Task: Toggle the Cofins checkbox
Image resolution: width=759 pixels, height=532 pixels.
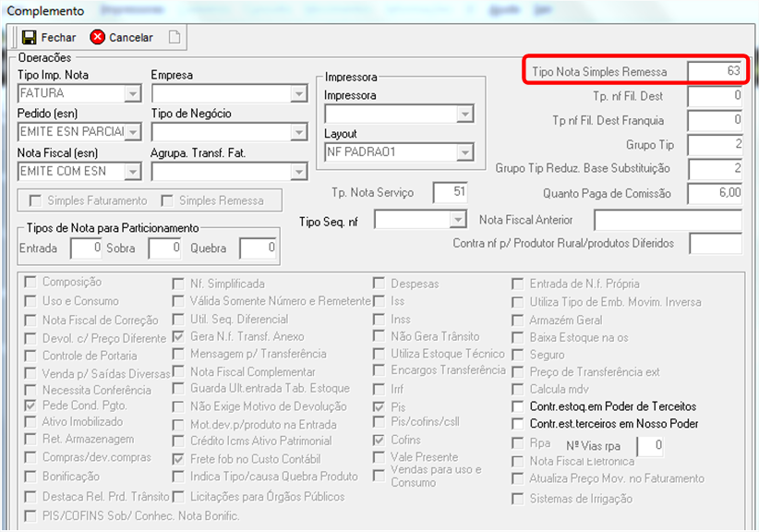Action: (x=379, y=440)
